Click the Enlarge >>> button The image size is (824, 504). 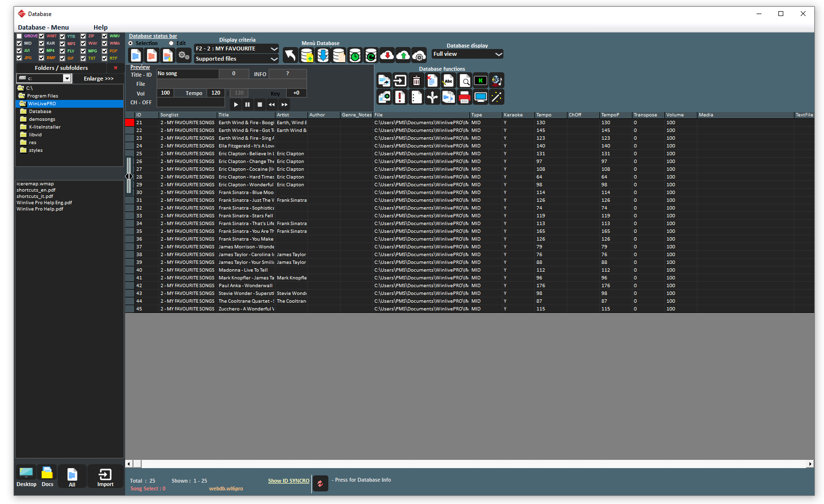point(98,78)
